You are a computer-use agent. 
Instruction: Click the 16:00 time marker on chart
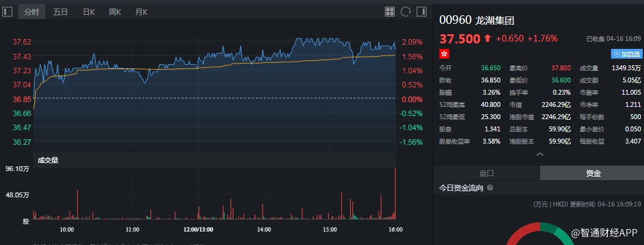coord(395,230)
